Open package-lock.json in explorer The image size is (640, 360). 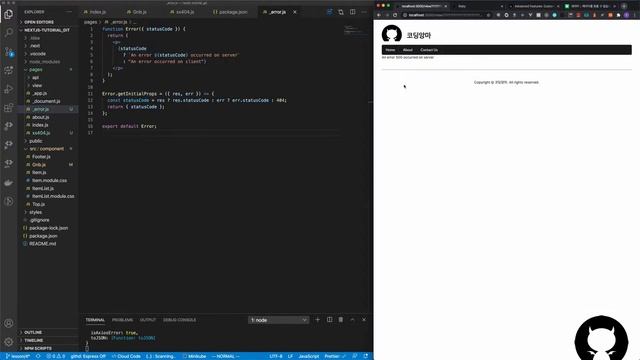(x=48, y=228)
